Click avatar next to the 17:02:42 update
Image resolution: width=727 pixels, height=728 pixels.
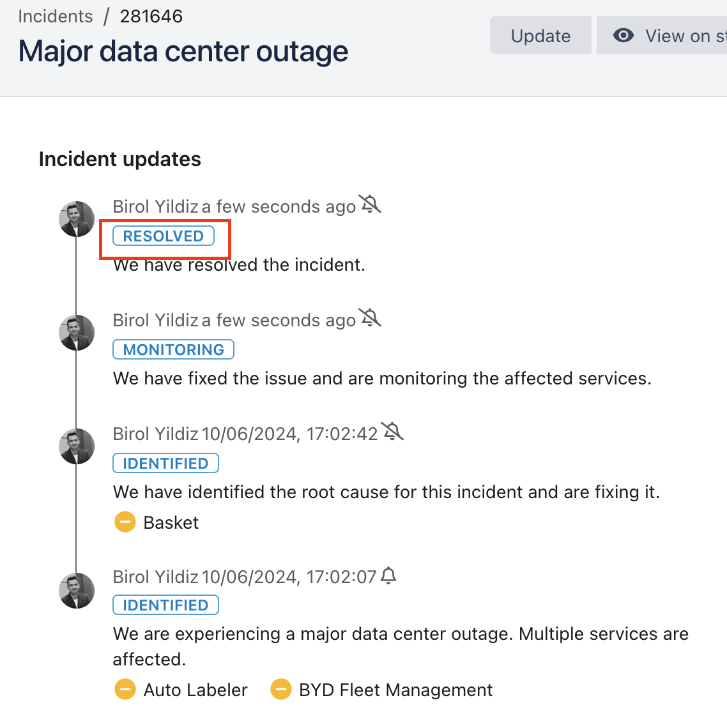click(x=77, y=446)
